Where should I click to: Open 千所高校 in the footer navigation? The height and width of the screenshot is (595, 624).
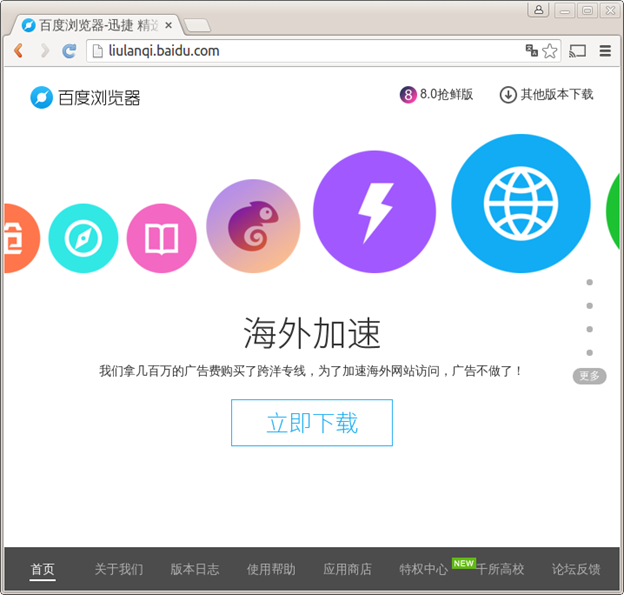(x=500, y=569)
